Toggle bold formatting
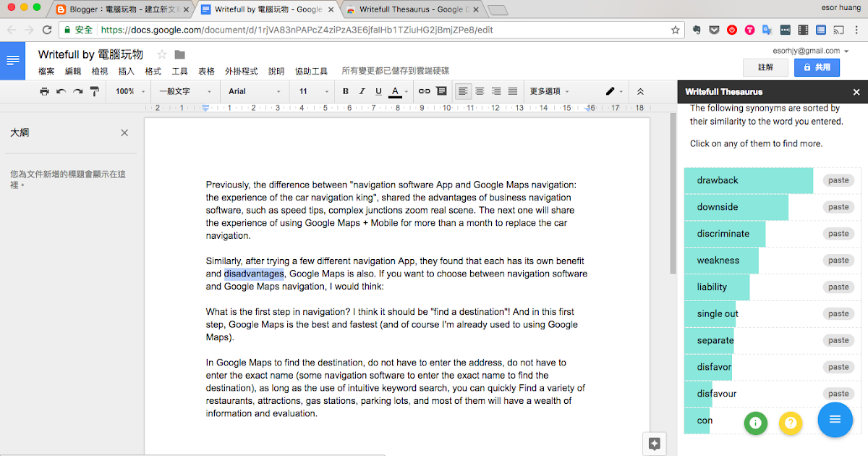This screenshot has height=456, width=868. click(x=345, y=91)
